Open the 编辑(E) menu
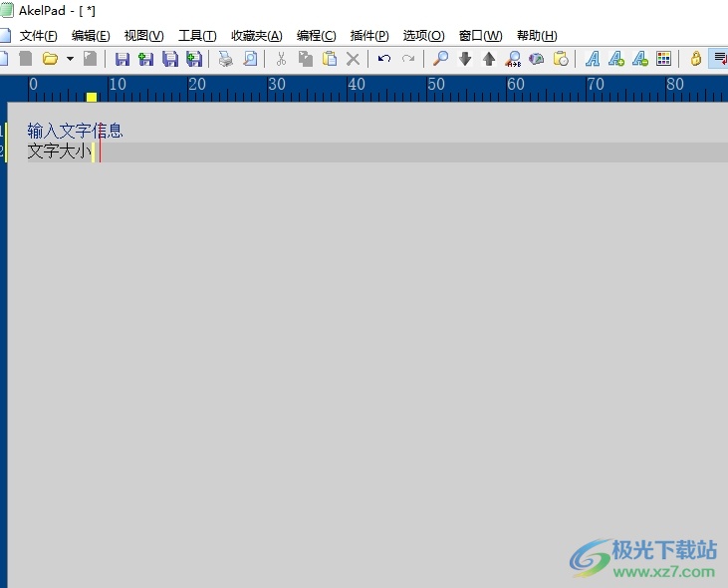This screenshot has width=728, height=588. click(x=91, y=35)
